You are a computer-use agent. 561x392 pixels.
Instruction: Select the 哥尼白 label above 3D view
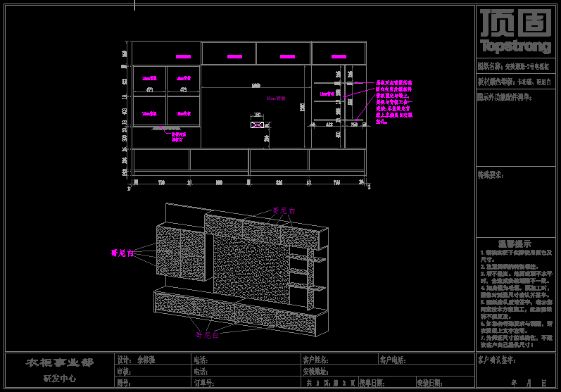coord(284,210)
